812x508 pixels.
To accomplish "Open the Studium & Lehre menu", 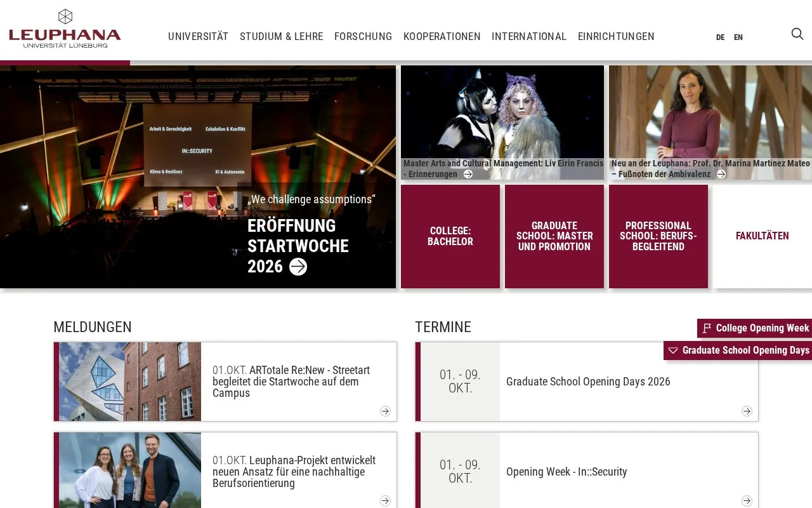I will (x=282, y=36).
